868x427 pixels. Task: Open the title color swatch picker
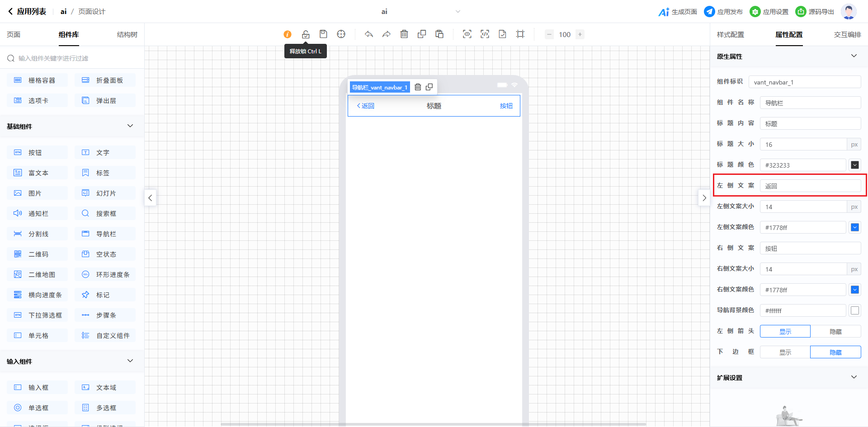(x=854, y=165)
